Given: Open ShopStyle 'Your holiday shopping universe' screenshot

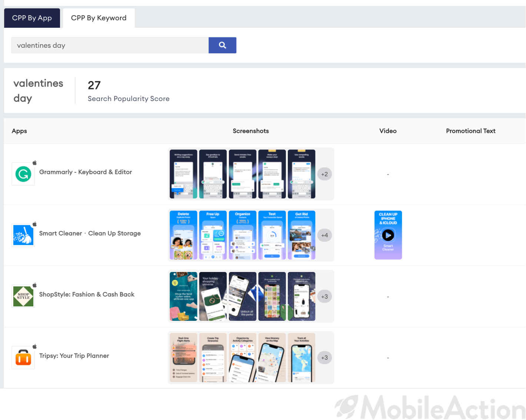Looking at the screenshot, I should [213, 296].
